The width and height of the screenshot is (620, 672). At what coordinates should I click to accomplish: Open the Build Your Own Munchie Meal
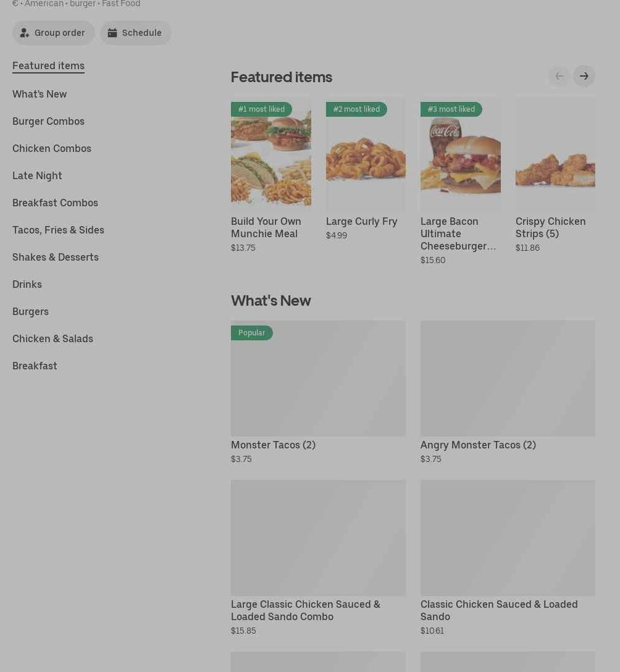[x=266, y=227]
